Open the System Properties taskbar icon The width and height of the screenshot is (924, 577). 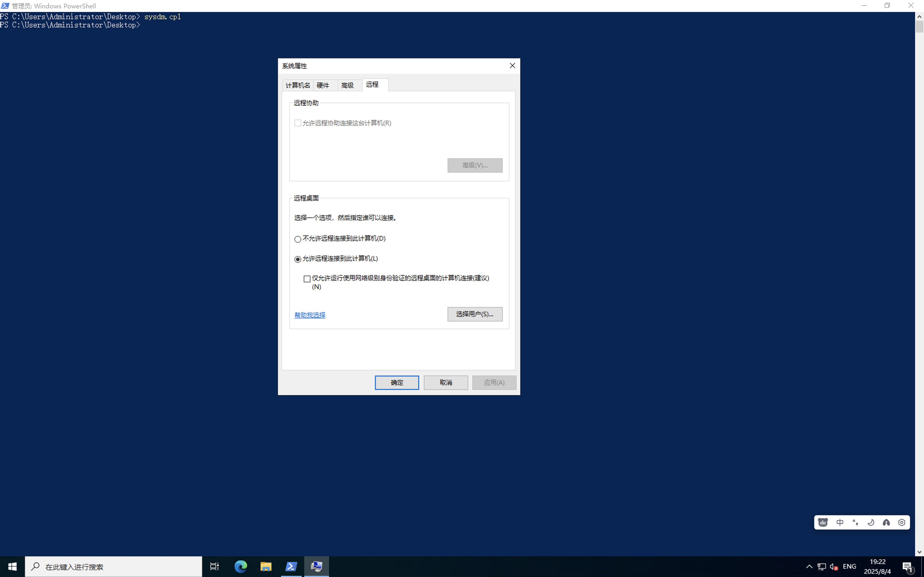pos(317,566)
